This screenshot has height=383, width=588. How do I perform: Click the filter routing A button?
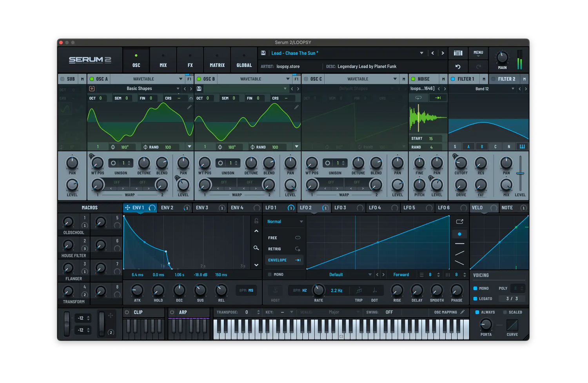tap(468, 147)
